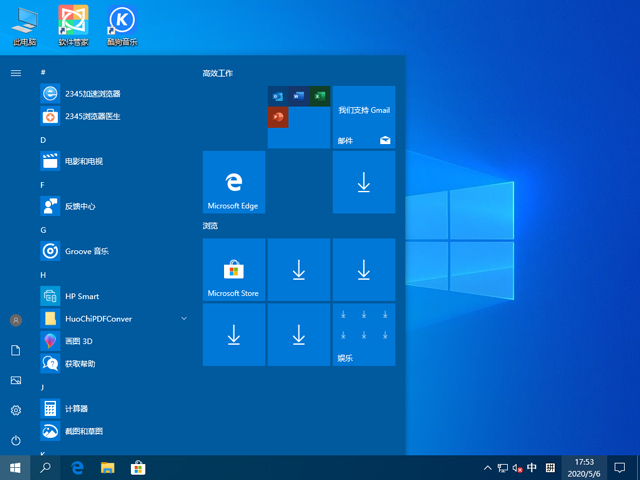Open clock showing 17:53

(x=584, y=468)
